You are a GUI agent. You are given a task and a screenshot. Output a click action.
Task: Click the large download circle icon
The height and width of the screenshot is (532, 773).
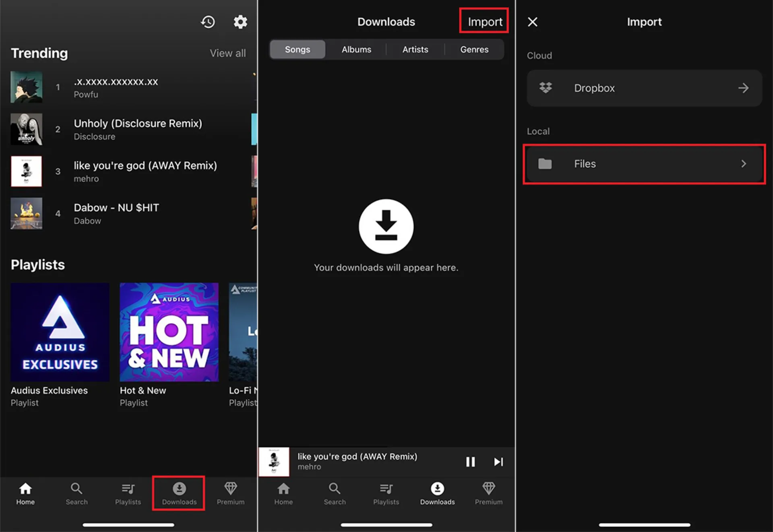[x=386, y=226]
